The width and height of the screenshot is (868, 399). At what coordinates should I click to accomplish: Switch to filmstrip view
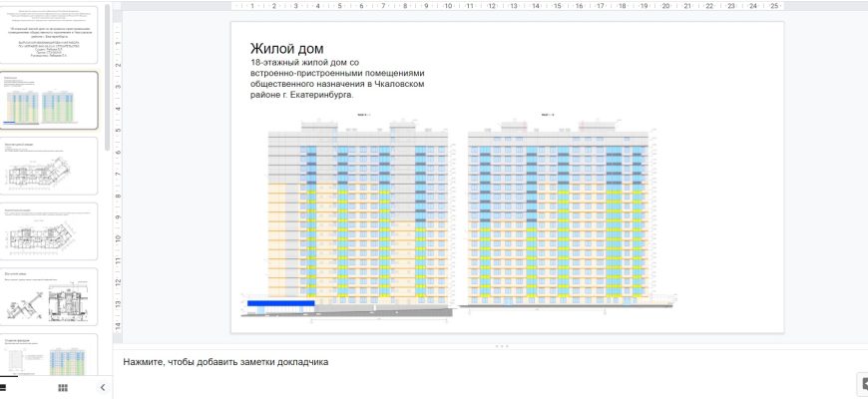coord(3,387)
